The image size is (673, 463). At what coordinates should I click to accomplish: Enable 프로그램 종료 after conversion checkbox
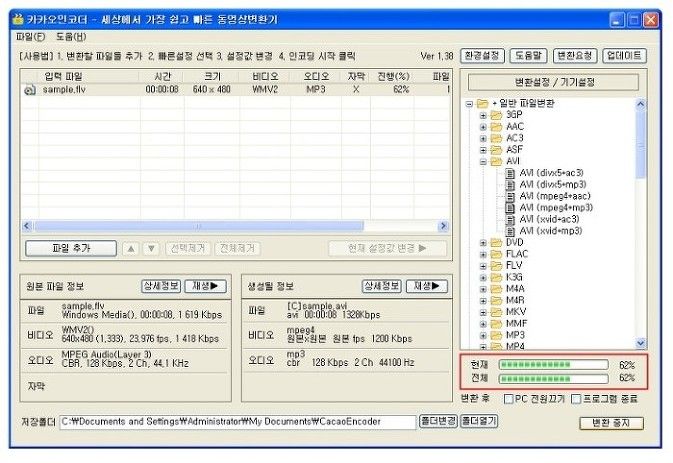[576, 399]
